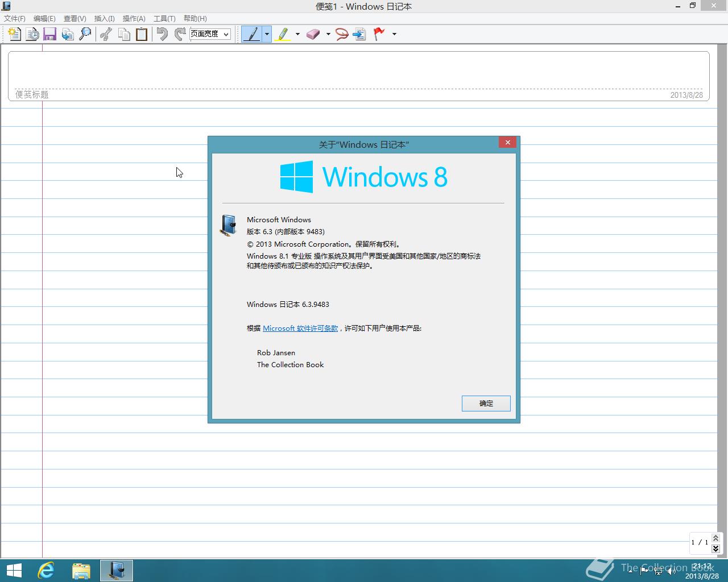The height and width of the screenshot is (582, 728).
Task: Click the Journal icon in title bar
Action: tap(6, 6)
